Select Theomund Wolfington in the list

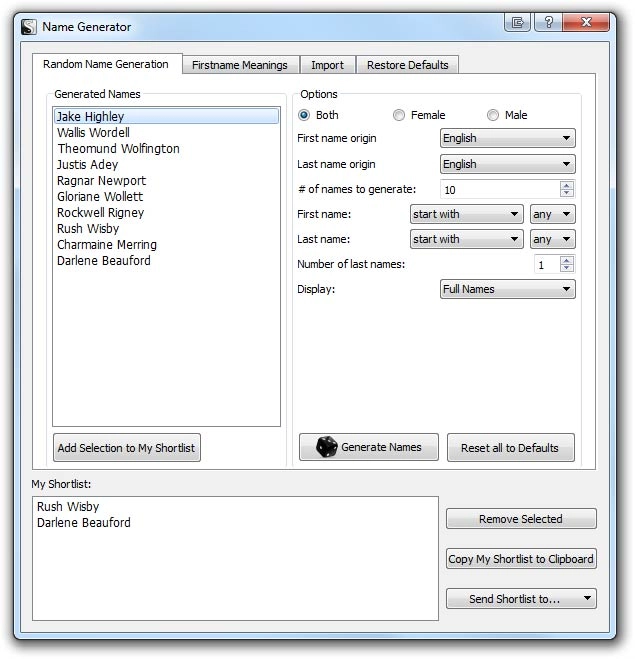click(166, 149)
